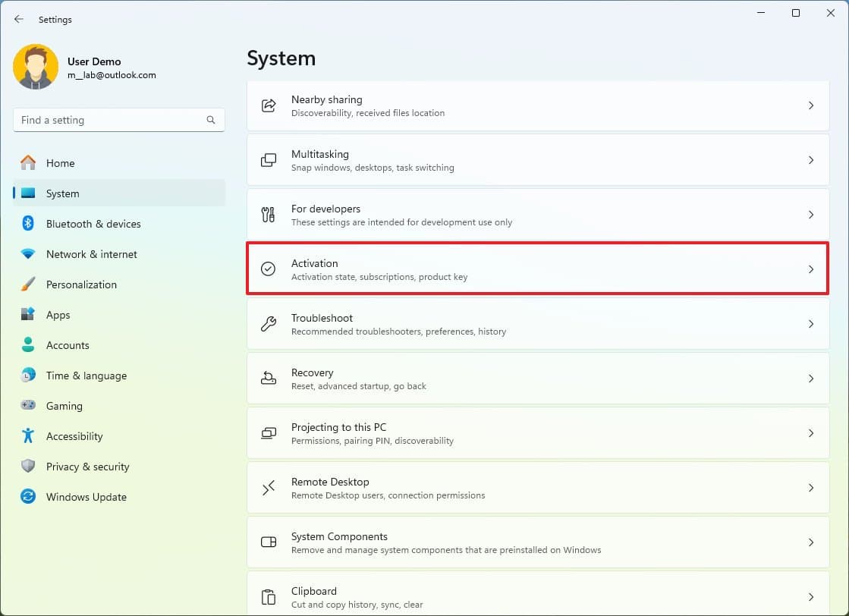
Task: Open Activation via its right chevron
Action: [810, 269]
